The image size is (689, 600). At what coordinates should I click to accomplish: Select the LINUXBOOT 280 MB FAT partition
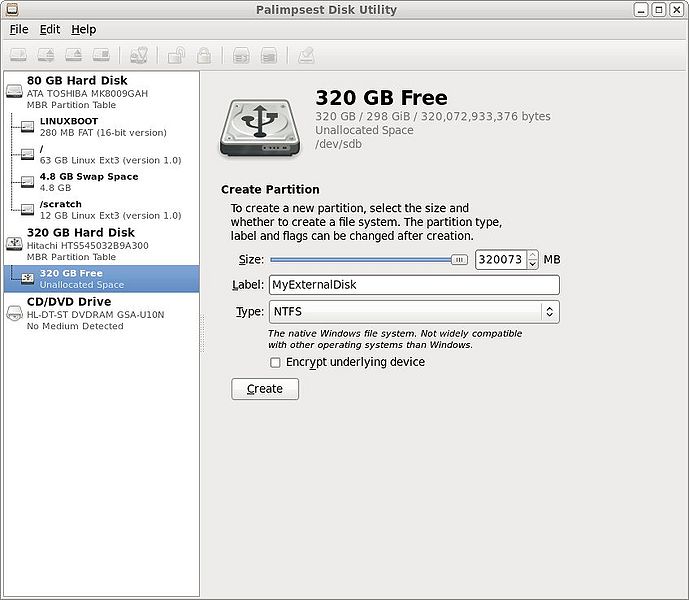102,127
